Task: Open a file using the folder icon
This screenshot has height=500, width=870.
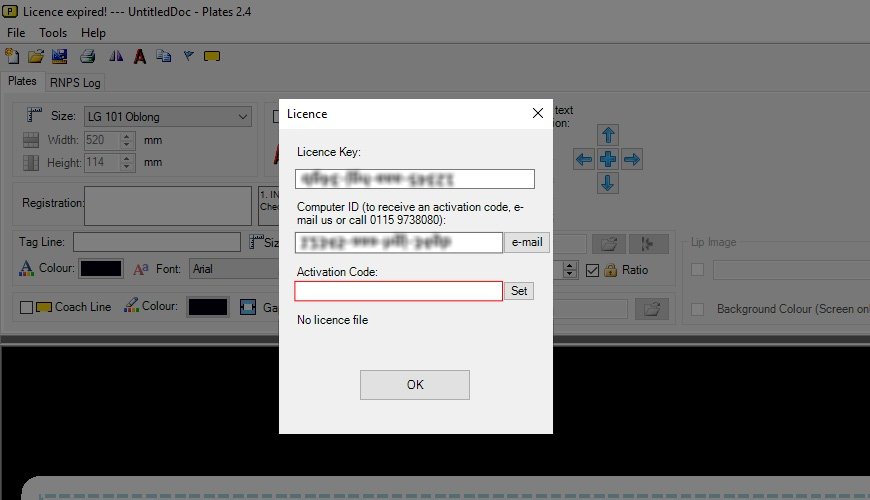Action: coord(36,56)
